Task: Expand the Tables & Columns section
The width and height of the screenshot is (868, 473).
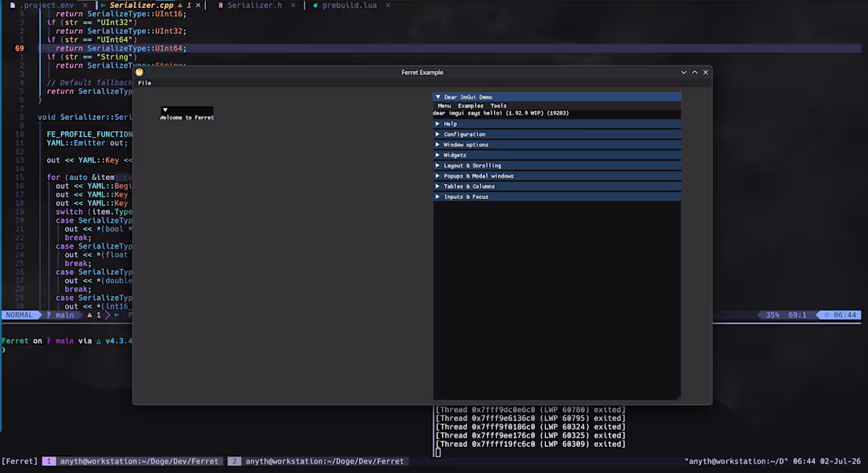Action: pyautogui.click(x=557, y=186)
